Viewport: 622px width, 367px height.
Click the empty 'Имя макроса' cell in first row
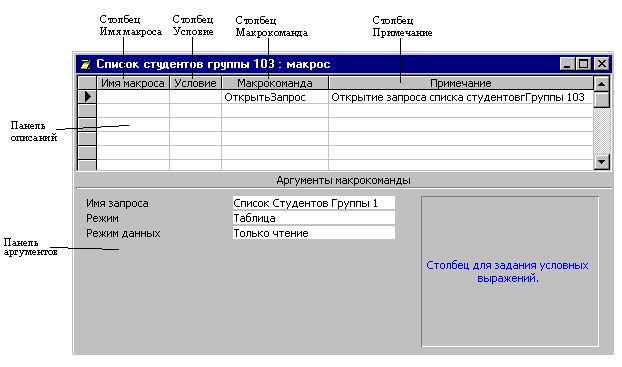coord(133,97)
